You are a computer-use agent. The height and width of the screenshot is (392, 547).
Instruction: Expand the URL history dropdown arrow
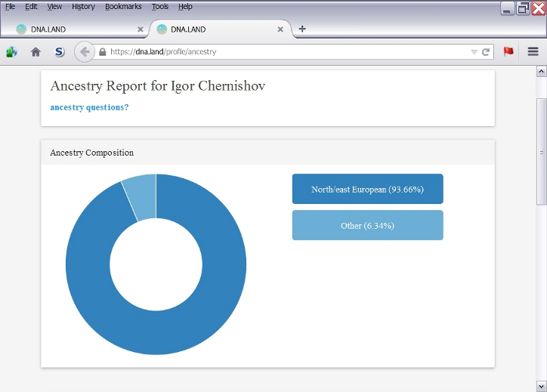point(474,52)
